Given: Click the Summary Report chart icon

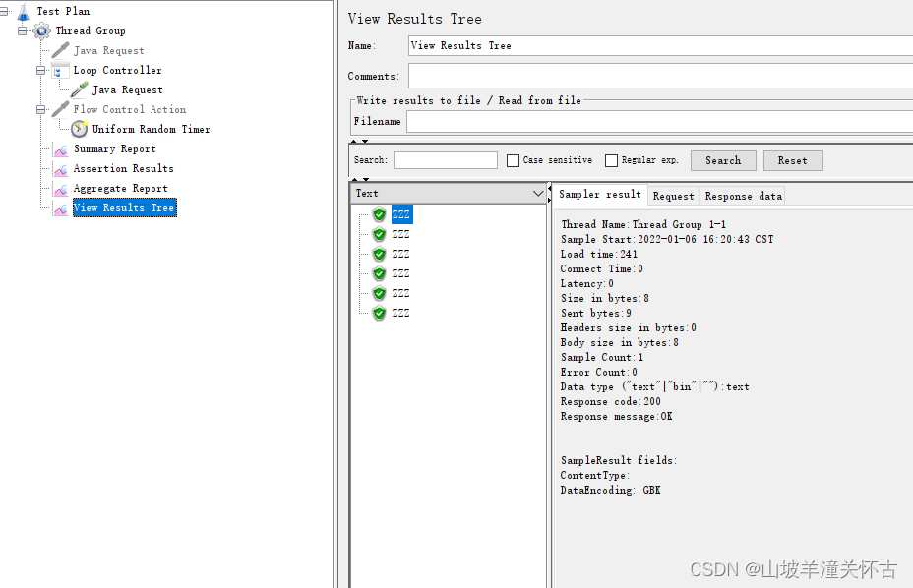Looking at the screenshot, I should (60, 149).
